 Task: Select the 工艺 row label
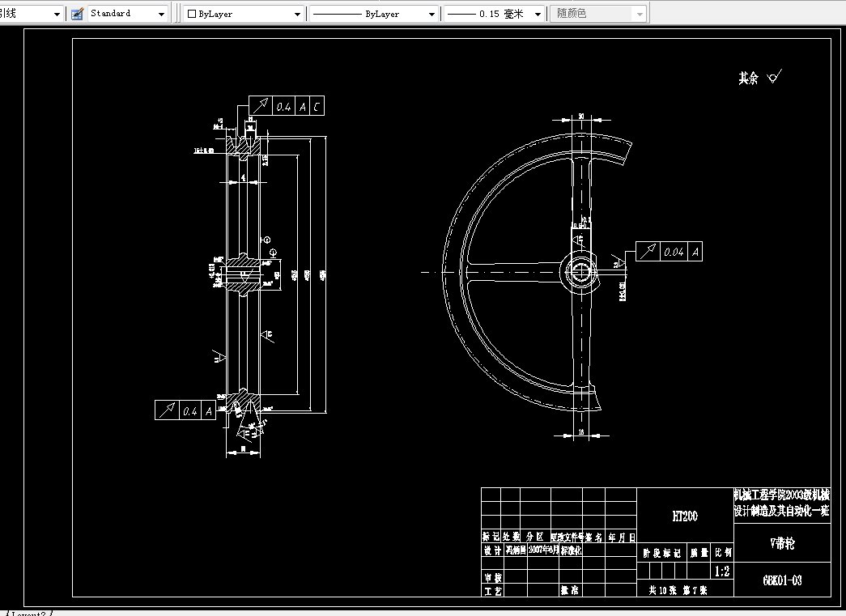pos(492,591)
